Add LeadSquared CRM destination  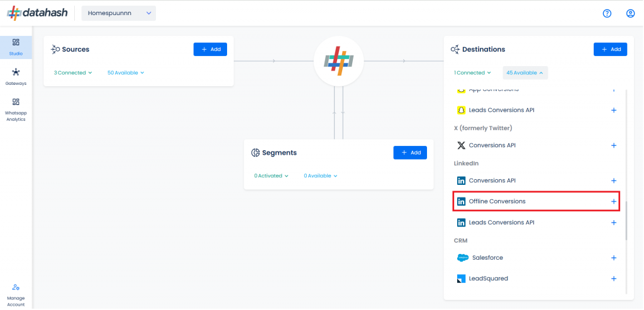pyautogui.click(x=614, y=279)
